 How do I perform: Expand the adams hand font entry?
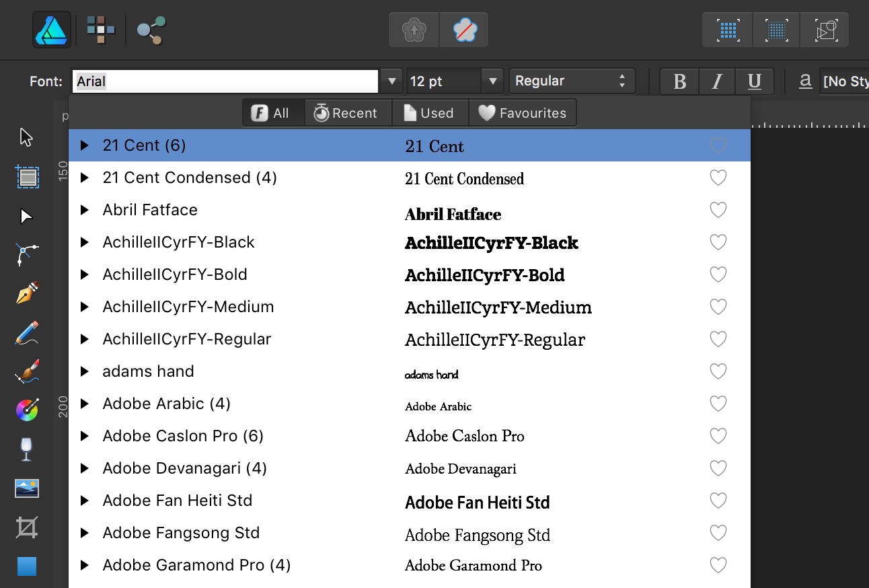point(84,371)
